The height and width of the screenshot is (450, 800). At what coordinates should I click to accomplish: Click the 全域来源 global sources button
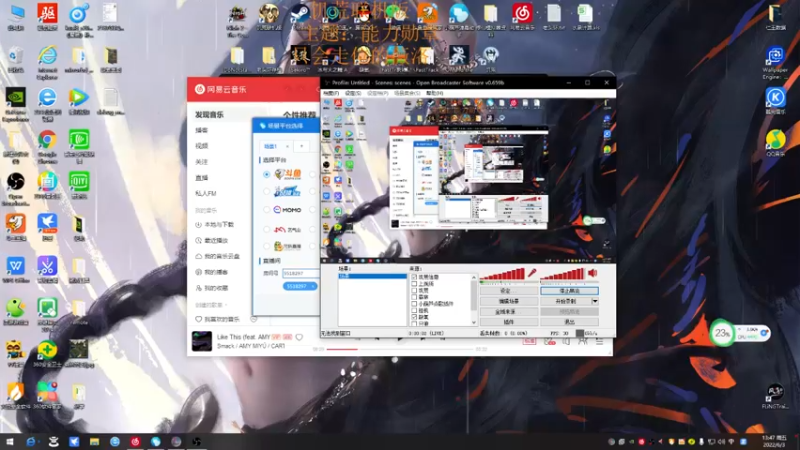pyautogui.click(x=509, y=311)
